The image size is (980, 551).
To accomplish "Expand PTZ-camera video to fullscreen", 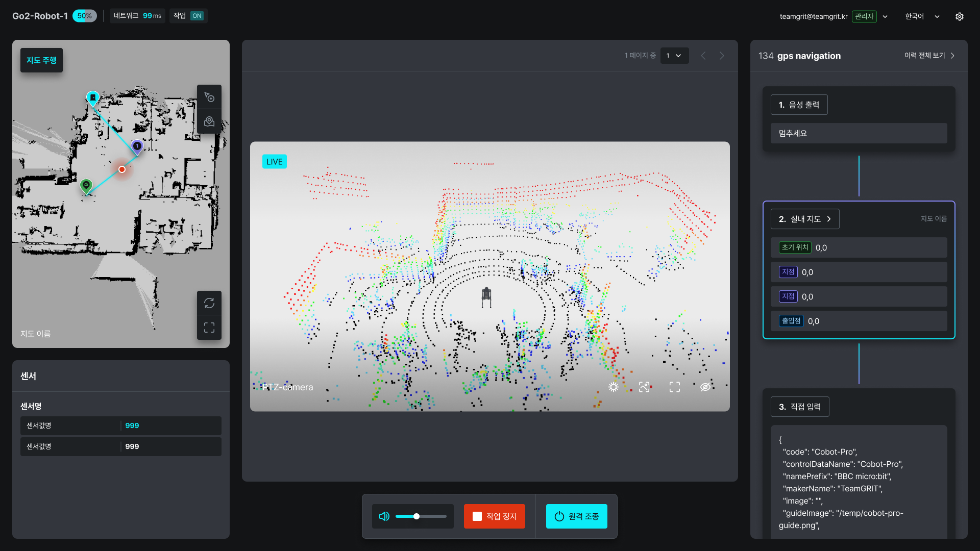I will [675, 387].
